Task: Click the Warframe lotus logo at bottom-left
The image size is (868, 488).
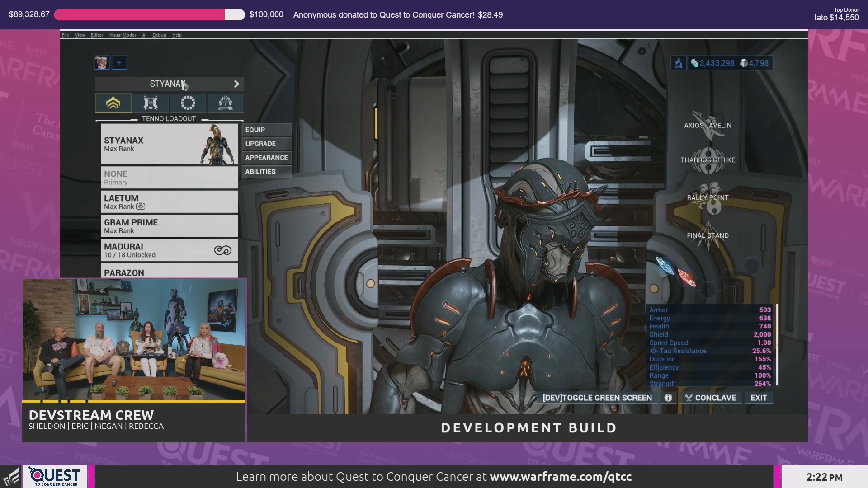Action: tap(11, 477)
